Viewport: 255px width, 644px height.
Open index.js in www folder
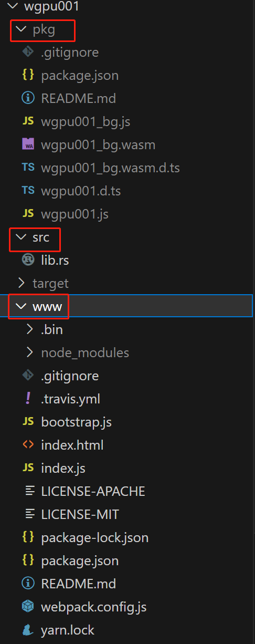[63, 468]
